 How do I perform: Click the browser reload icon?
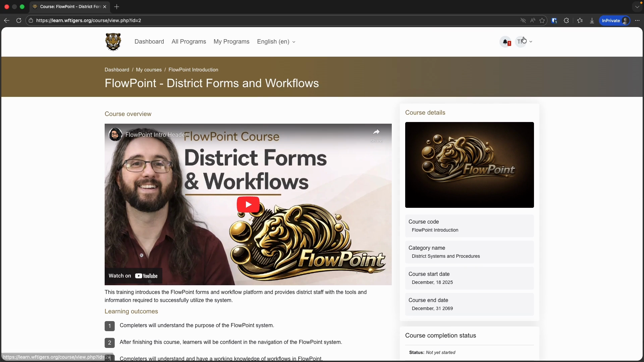click(19, 20)
